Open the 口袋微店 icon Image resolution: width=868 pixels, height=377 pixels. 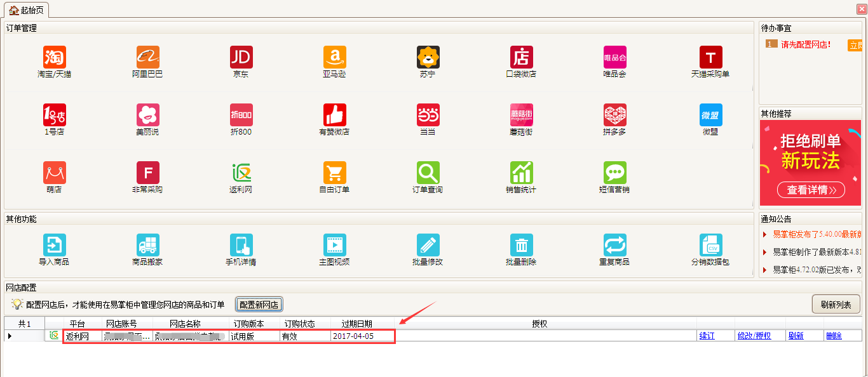(521, 57)
